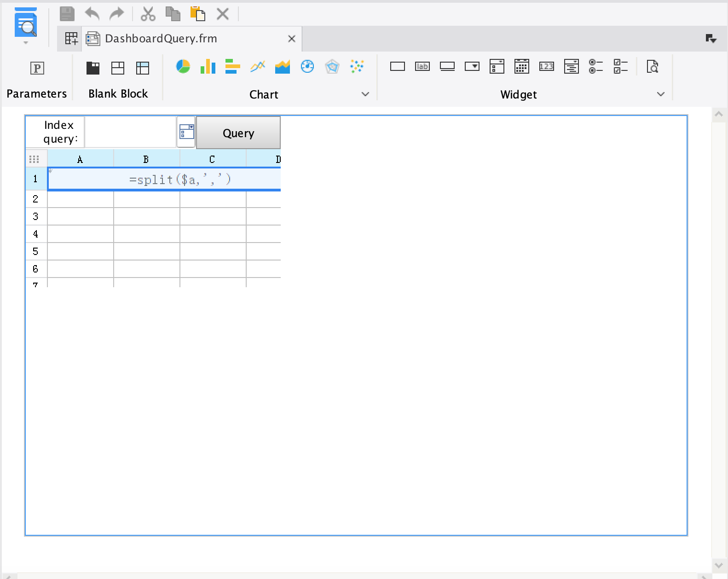The image size is (728, 579).
Task: Open the dropdown arrow under the preview icon
Action: click(x=26, y=43)
